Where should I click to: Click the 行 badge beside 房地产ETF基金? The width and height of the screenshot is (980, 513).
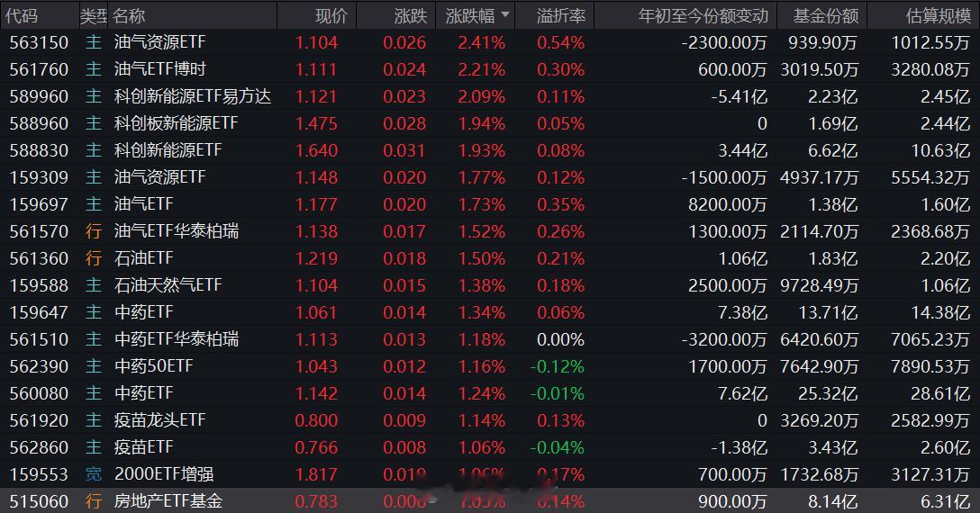coord(94,501)
